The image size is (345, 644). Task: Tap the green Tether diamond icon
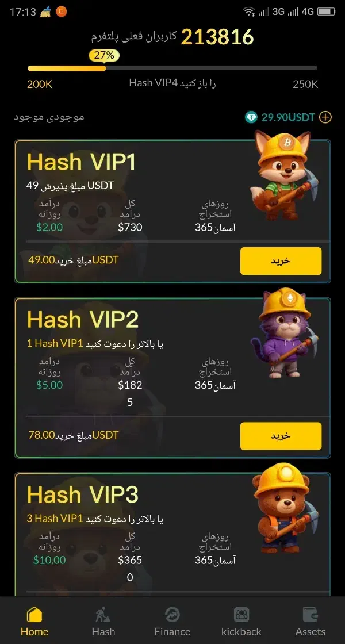251,117
